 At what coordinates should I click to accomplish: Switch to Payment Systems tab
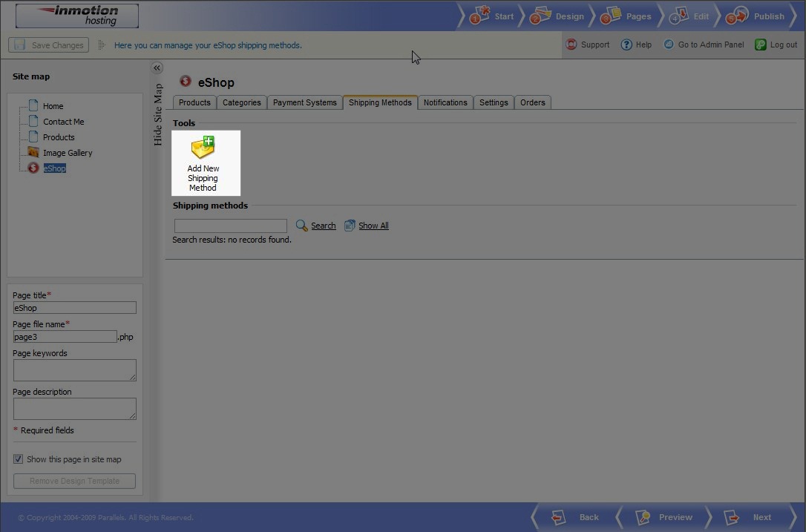pos(305,102)
